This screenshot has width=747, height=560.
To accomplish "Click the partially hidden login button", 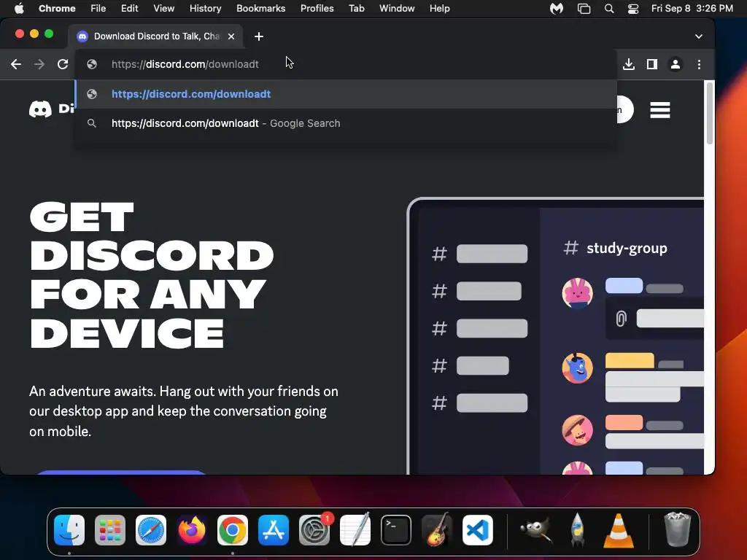I will tap(625, 109).
